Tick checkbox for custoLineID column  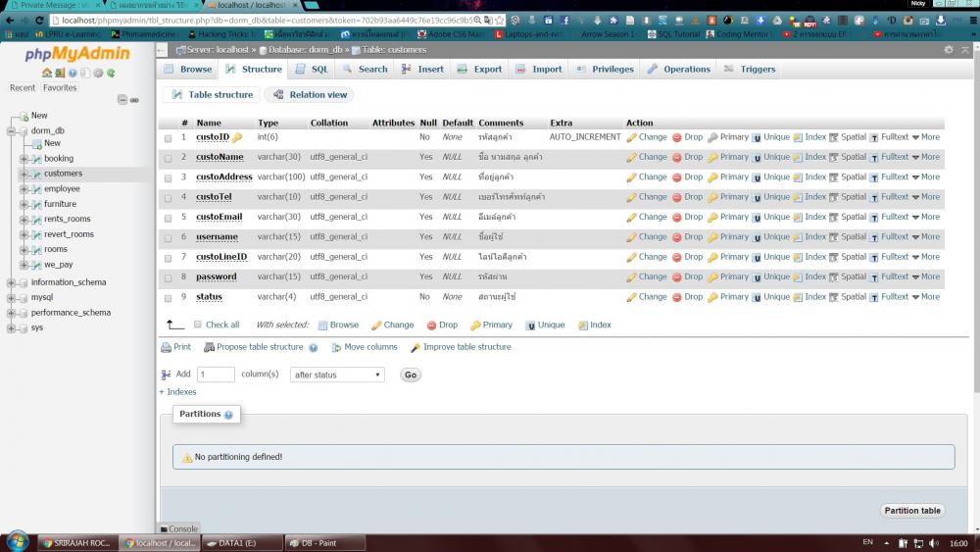pyautogui.click(x=169, y=258)
